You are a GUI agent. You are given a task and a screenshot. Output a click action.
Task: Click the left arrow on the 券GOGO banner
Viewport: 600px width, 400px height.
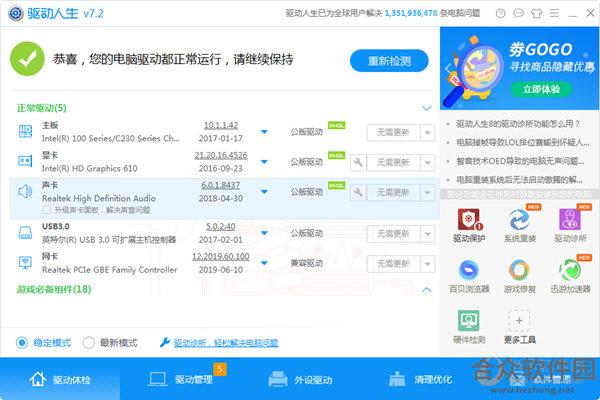pos(448,69)
